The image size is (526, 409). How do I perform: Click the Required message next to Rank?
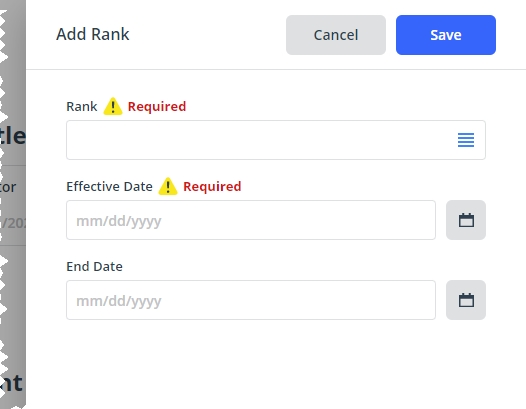point(157,106)
